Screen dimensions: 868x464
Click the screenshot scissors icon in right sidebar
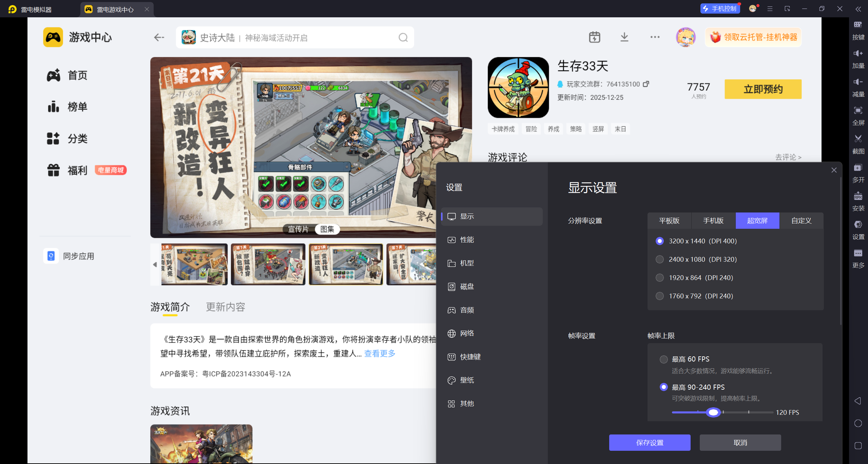[858, 139]
